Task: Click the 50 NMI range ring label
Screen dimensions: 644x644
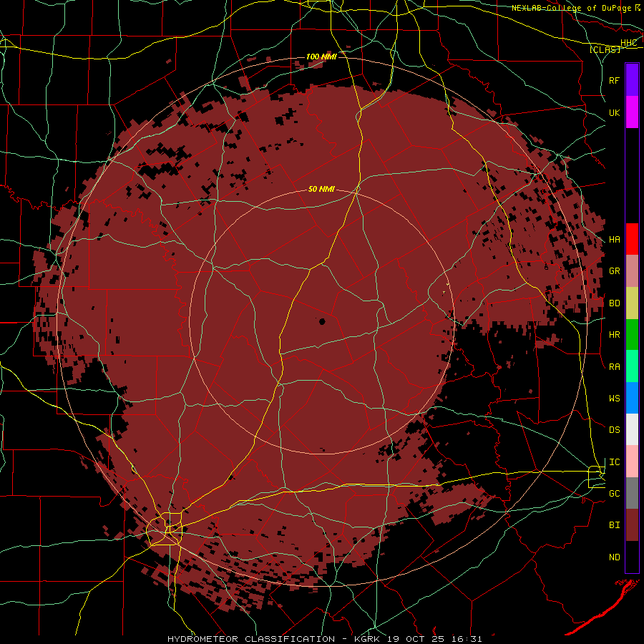Action: 321,189
